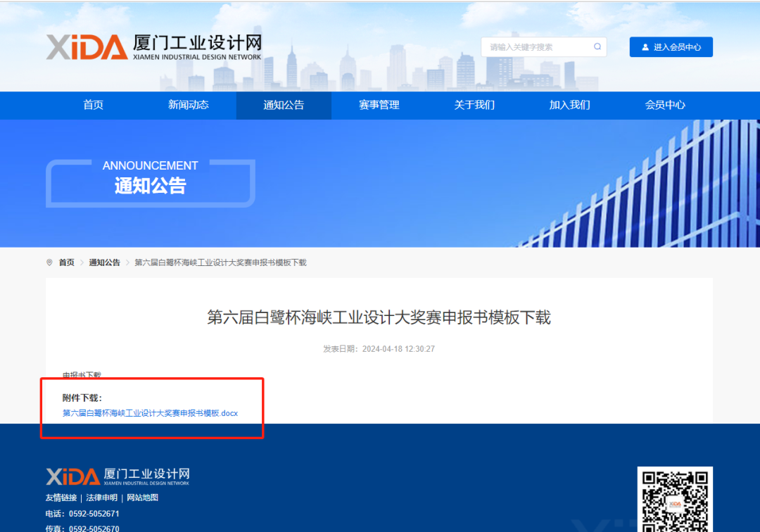Focus the keyword search input field

535,47
